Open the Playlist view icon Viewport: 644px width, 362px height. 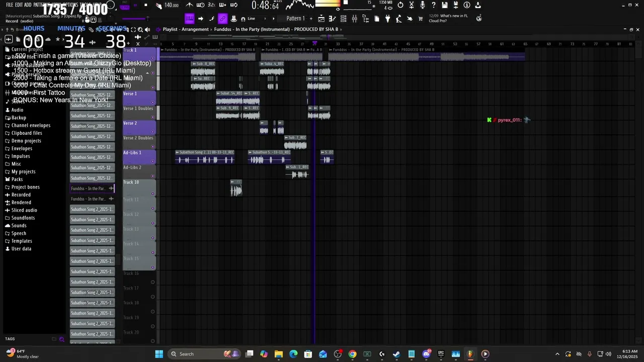tap(321, 19)
